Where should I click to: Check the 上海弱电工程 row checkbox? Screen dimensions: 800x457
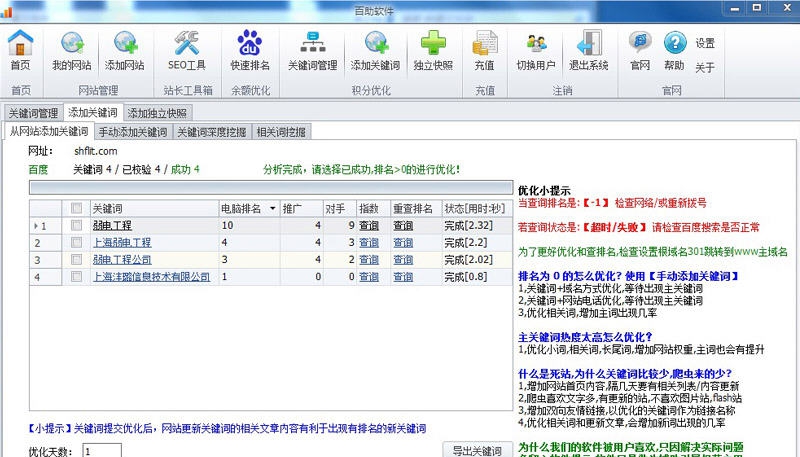pos(76,243)
